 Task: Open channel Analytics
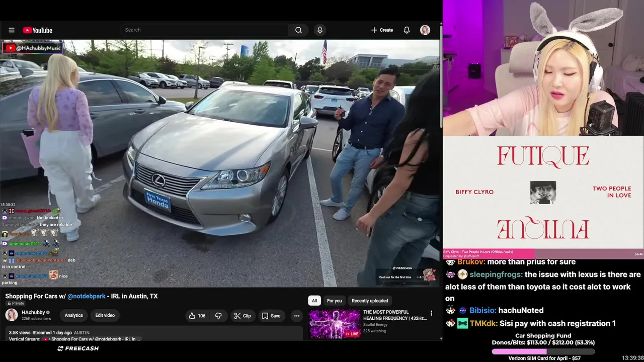click(x=73, y=315)
